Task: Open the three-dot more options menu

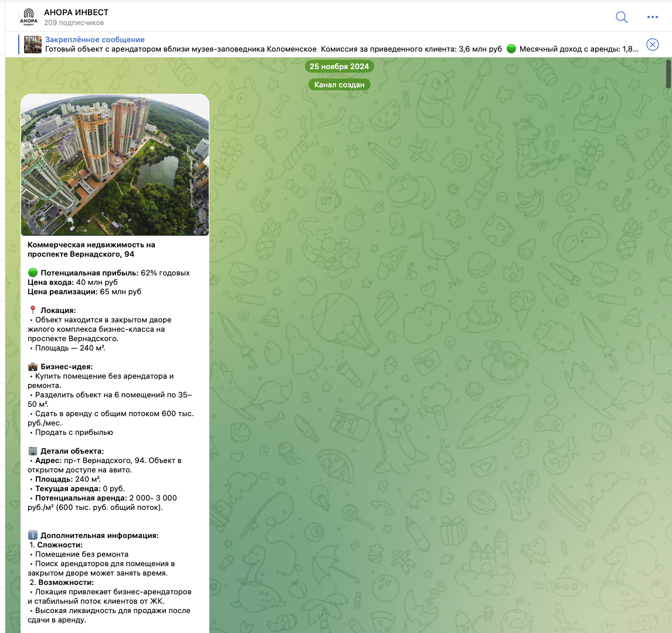Action: [653, 17]
